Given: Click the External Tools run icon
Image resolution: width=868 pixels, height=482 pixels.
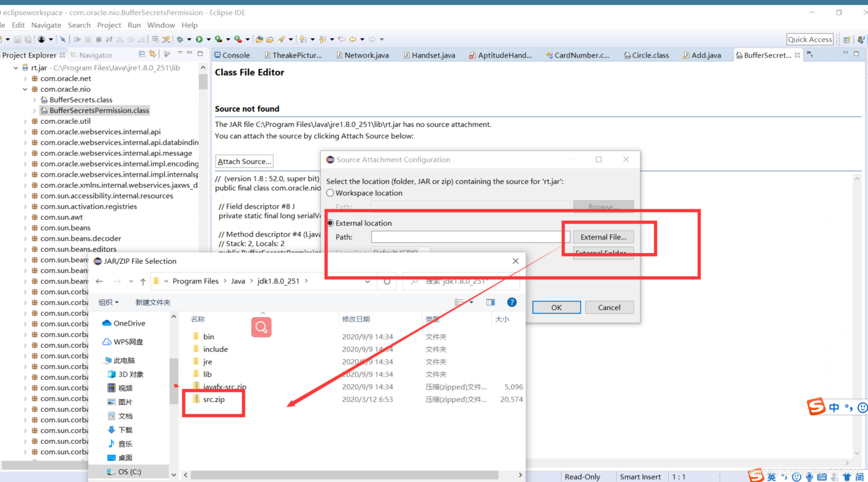Looking at the screenshot, I should 238,39.
